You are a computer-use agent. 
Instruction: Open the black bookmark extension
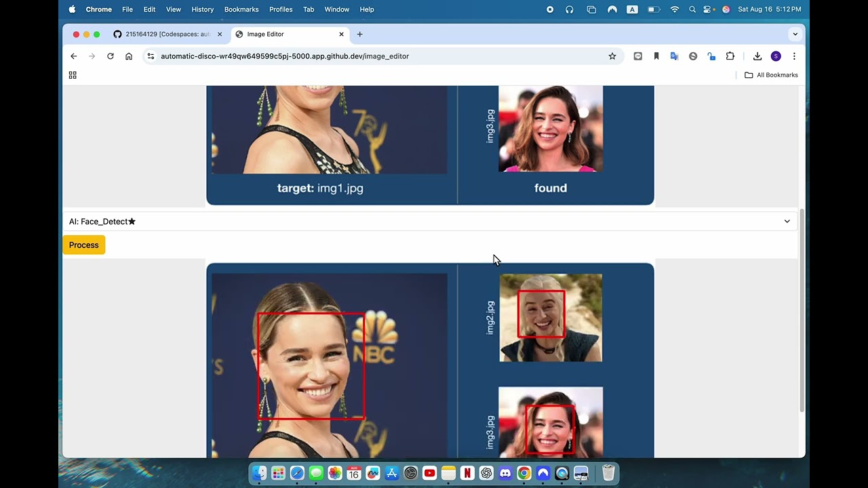coord(656,56)
